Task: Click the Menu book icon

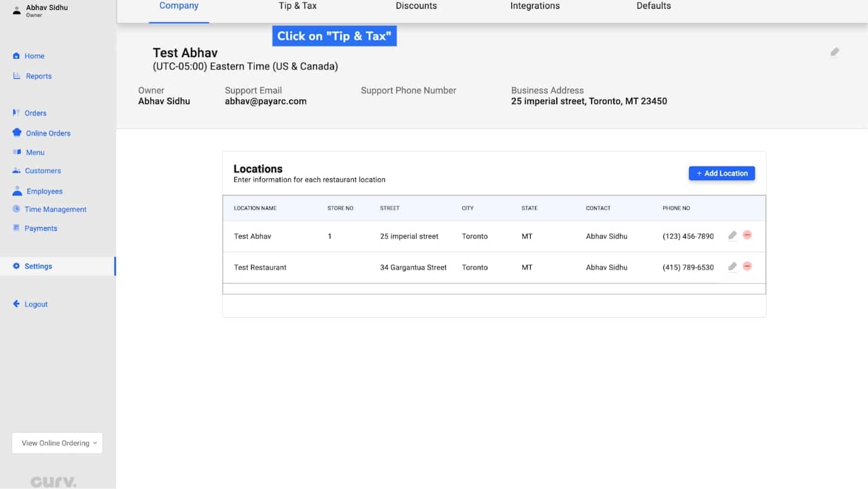Action: (17, 152)
